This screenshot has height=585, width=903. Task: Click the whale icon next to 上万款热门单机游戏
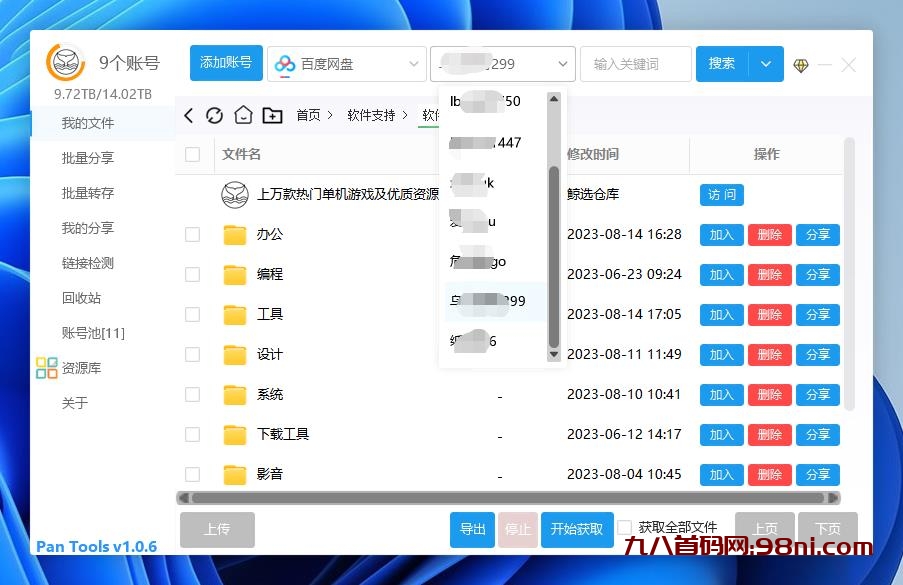[234, 195]
